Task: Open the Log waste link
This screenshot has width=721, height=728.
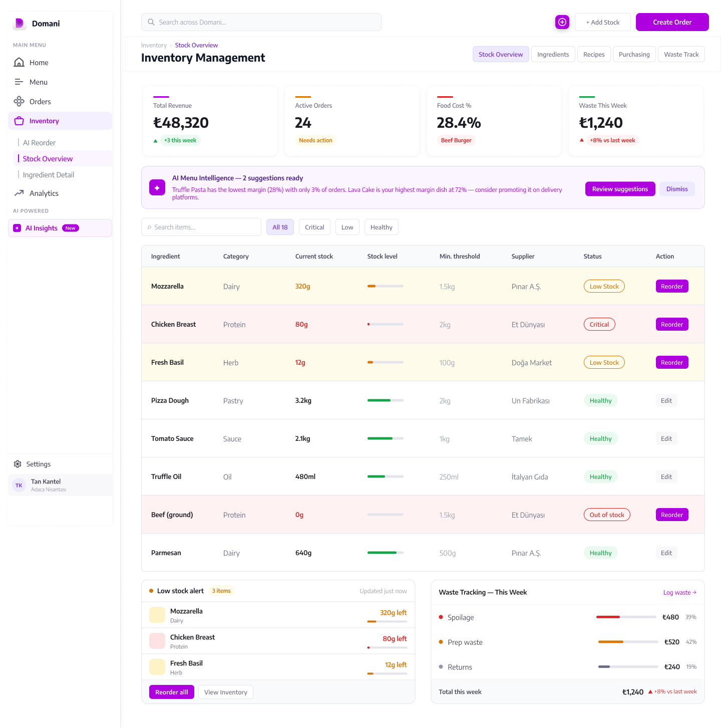Action: (680, 592)
